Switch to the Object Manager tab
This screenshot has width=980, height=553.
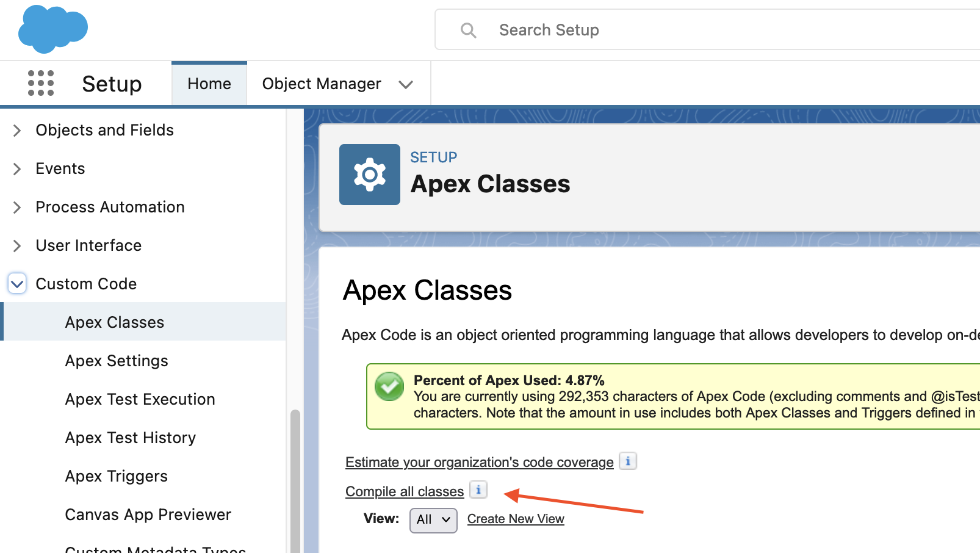(x=322, y=84)
